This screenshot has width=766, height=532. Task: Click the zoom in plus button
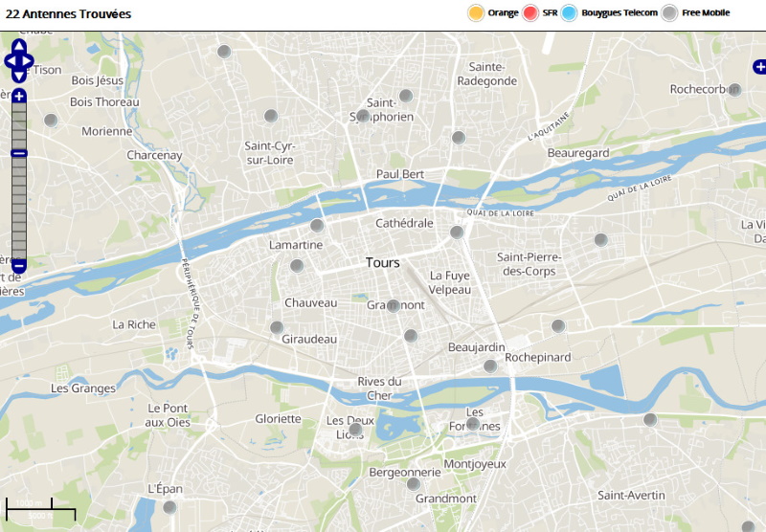[x=19, y=97]
